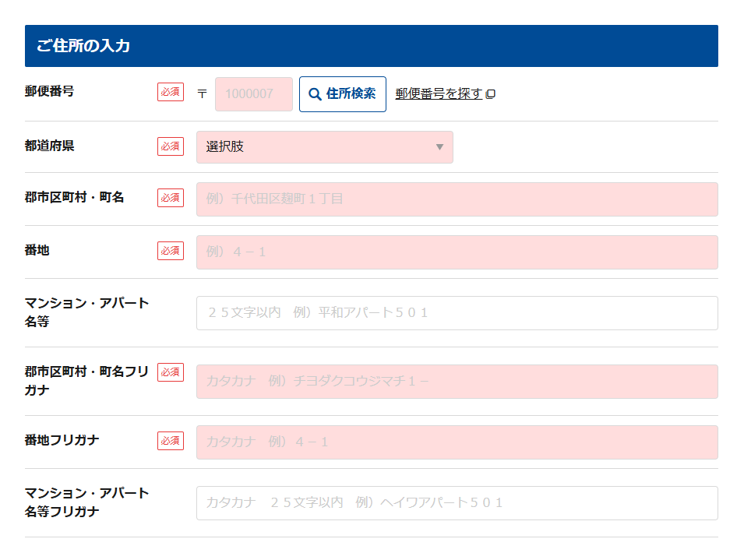
Task: Click the 〒 postal mark symbol
Action: pos(202,93)
